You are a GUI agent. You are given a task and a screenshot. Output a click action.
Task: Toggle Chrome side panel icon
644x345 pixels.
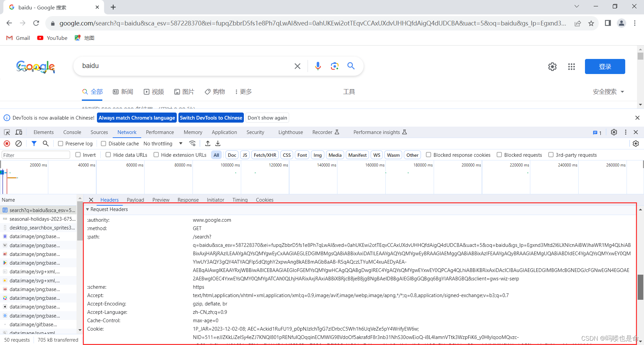[608, 23]
